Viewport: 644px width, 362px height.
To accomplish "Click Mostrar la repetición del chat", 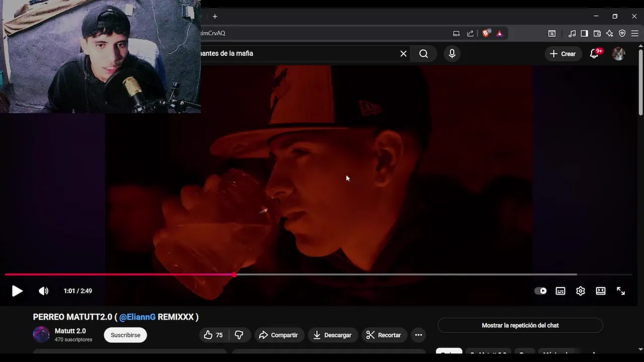I will 520,325.
